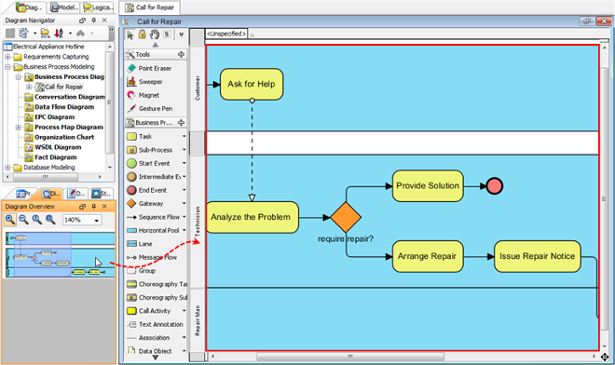Viewport: 615px width, 365px height.
Task: Select the WSDL Diagram tree item
Action: tap(53, 147)
